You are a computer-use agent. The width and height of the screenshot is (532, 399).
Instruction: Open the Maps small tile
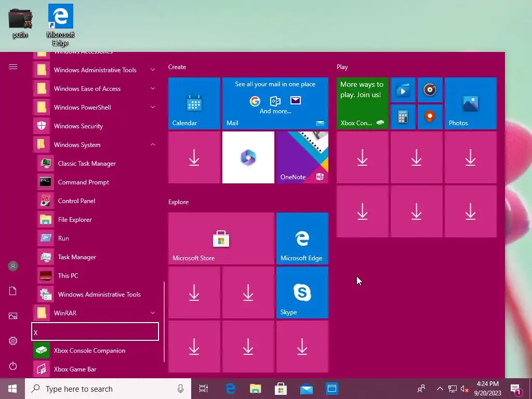click(x=430, y=117)
